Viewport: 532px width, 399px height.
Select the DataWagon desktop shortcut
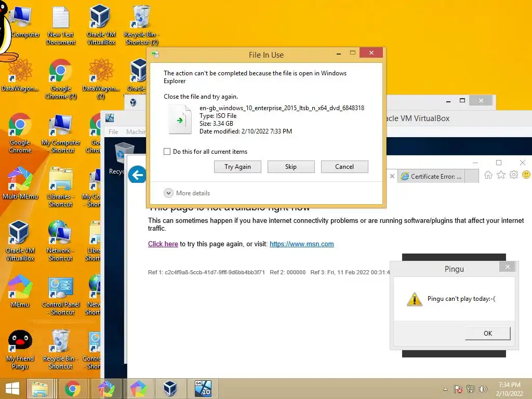pyautogui.click(x=20, y=75)
